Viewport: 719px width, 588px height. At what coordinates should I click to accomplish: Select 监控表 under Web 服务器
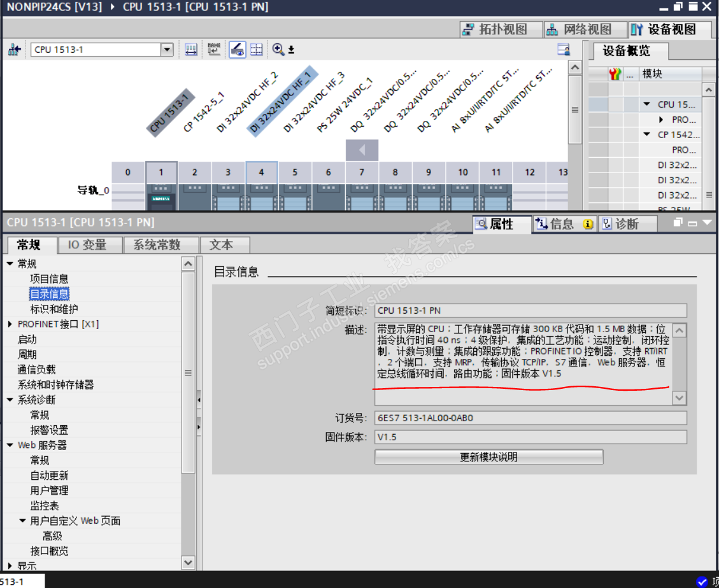click(45, 505)
